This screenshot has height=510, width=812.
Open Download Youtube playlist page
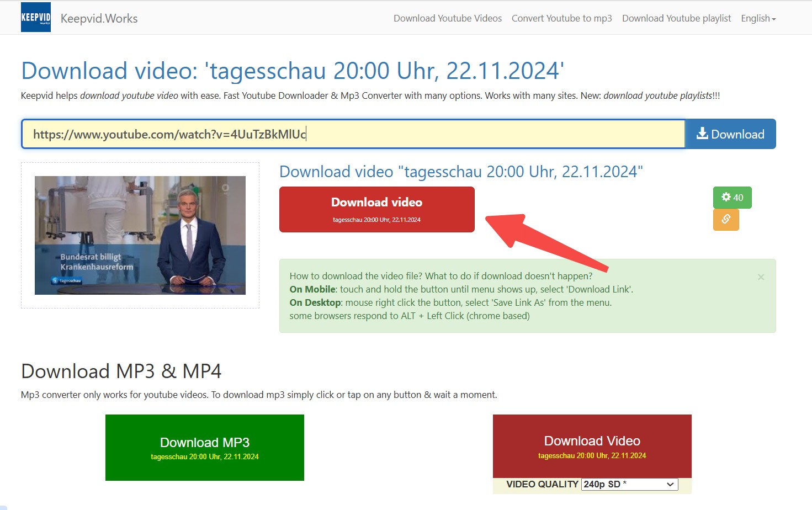(x=676, y=18)
